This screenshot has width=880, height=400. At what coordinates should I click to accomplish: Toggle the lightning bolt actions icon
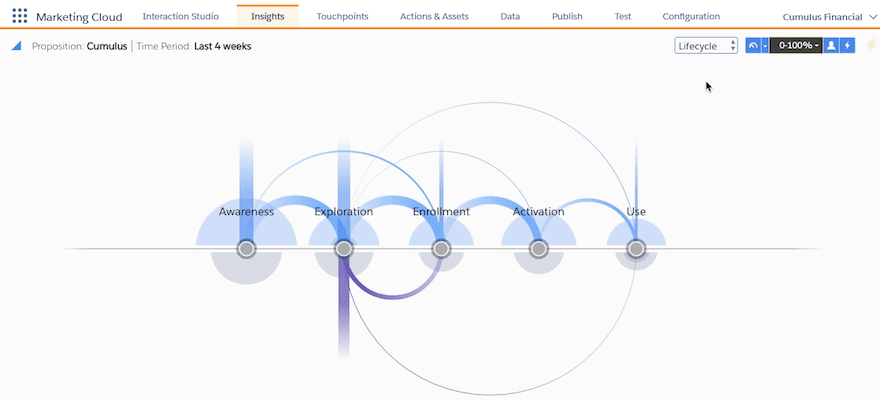[847, 45]
